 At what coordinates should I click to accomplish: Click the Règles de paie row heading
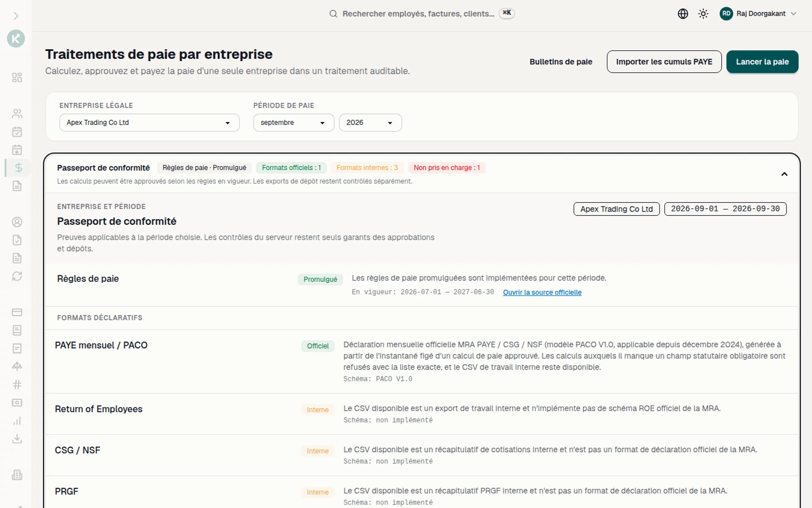pyautogui.click(x=88, y=279)
